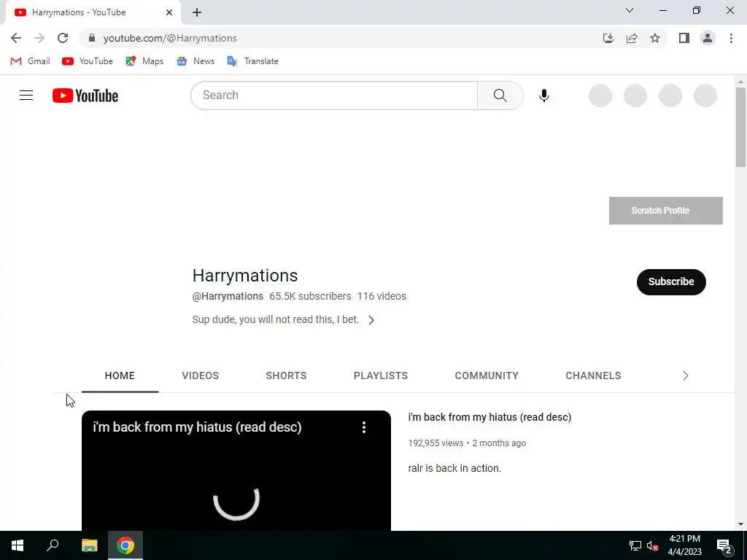
Task: View site information via the padlock icon
Action: 92,38
